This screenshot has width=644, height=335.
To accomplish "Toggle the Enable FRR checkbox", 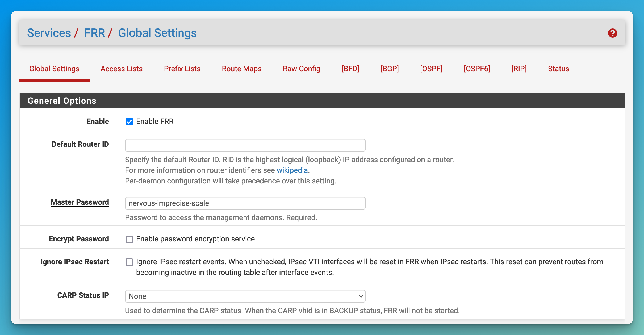I will (129, 122).
